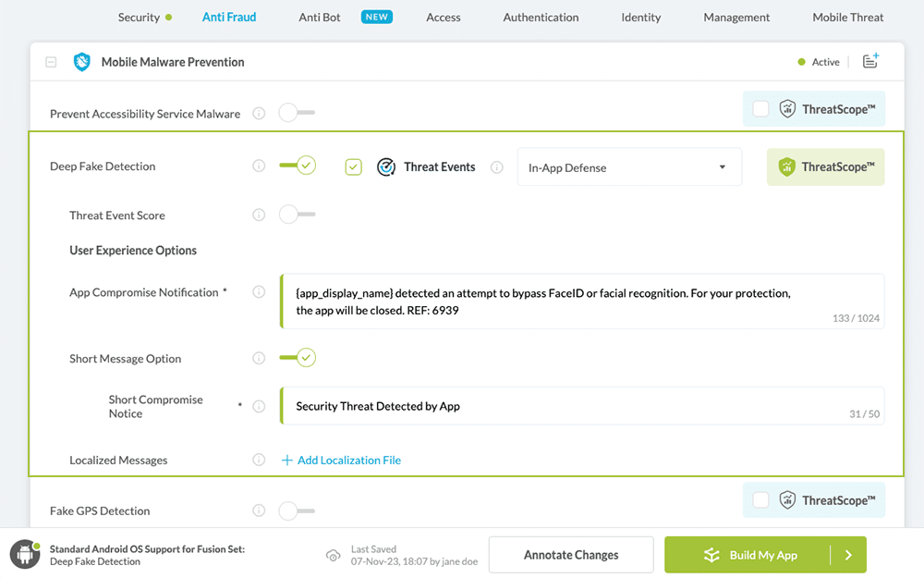The image size is (924, 578).
Task: Click the Last Saved history icon
Action: coord(333,555)
